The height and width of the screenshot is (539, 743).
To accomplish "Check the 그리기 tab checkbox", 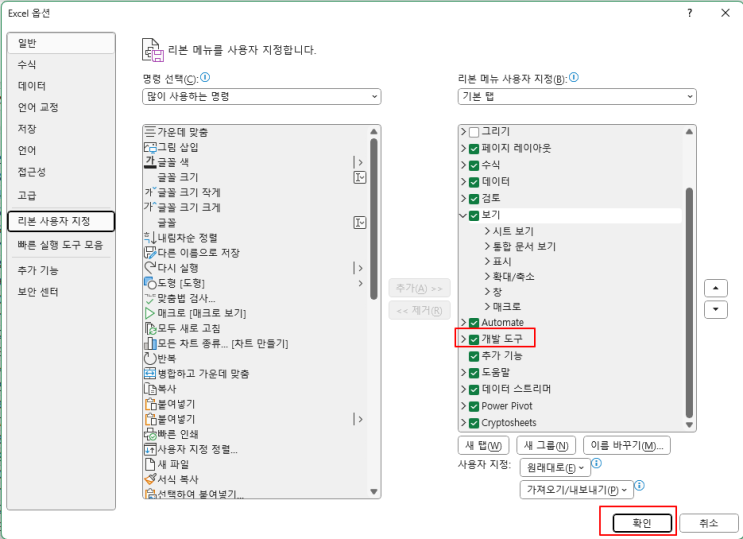I will point(474,132).
